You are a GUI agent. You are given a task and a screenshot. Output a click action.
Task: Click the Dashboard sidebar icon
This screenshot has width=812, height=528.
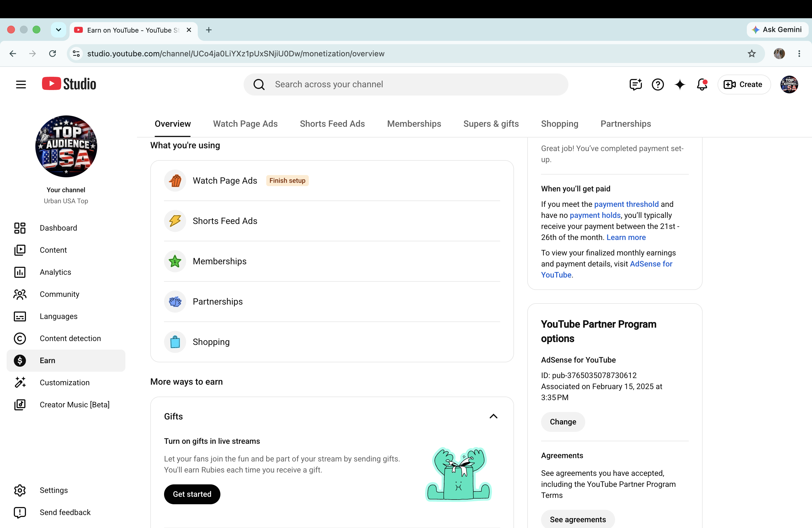[x=20, y=228]
